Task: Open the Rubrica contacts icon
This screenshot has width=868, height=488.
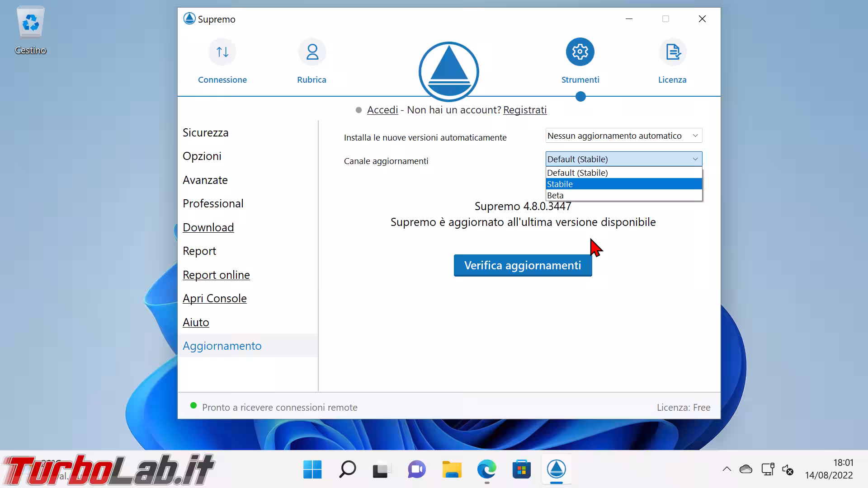Action: (x=312, y=52)
